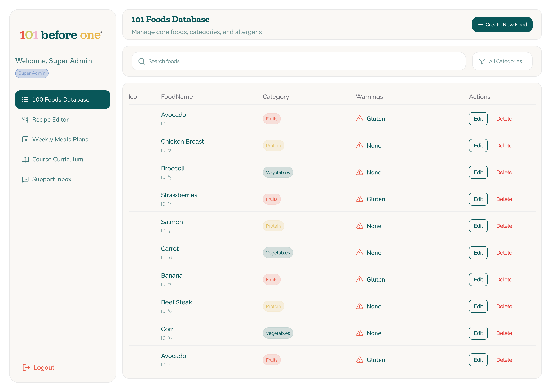Click the 101 before one logo
This screenshot has width=551, height=392.
click(x=61, y=35)
